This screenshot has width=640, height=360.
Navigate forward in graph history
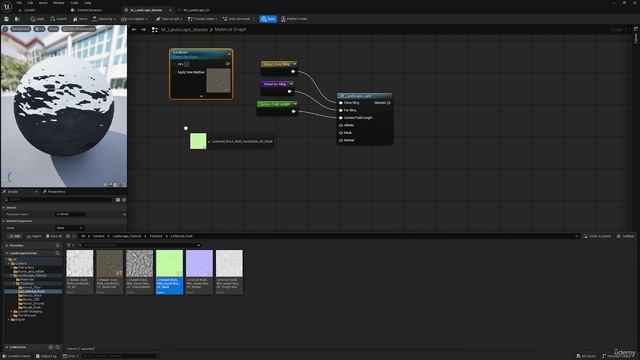point(143,29)
